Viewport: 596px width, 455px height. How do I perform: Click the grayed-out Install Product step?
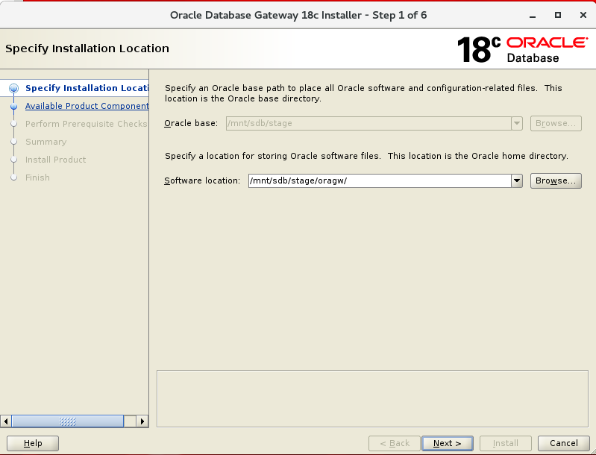click(x=55, y=160)
